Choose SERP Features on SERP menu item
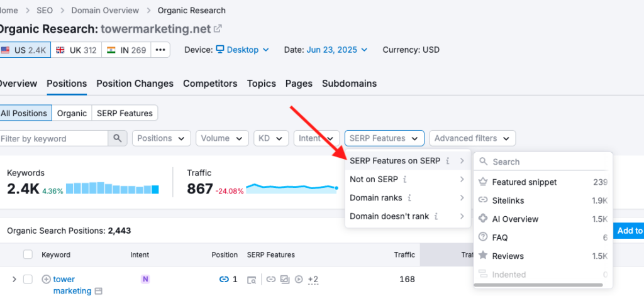The image size is (644, 296). 408,161
